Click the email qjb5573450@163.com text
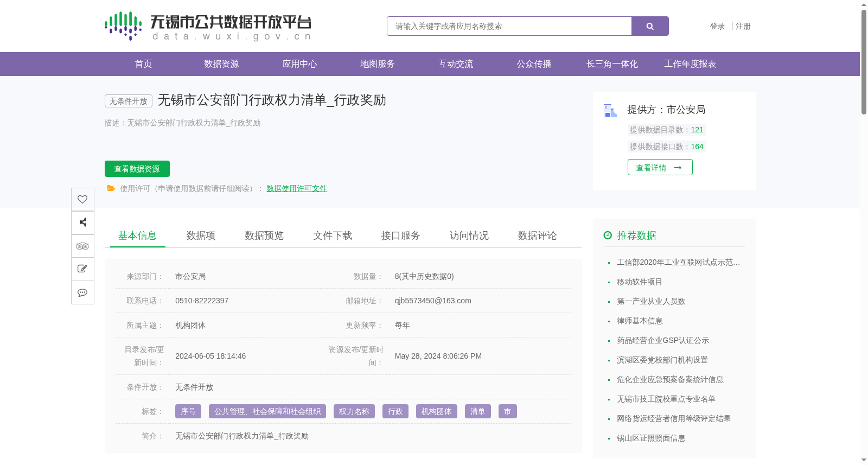868x465 pixels. [x=433, y=301]
